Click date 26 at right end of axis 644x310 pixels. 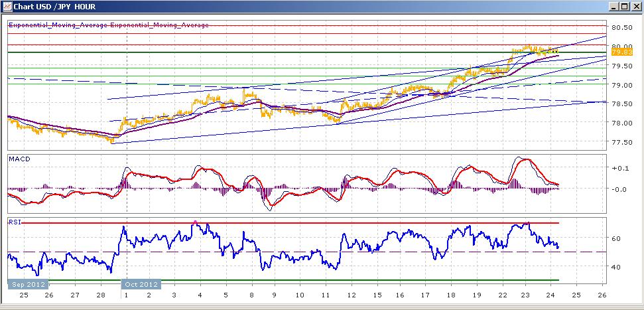tap(602, 295)
